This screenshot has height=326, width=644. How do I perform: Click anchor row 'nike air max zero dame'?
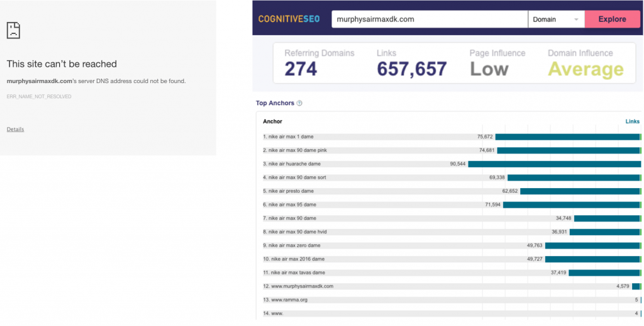(452, 245)
